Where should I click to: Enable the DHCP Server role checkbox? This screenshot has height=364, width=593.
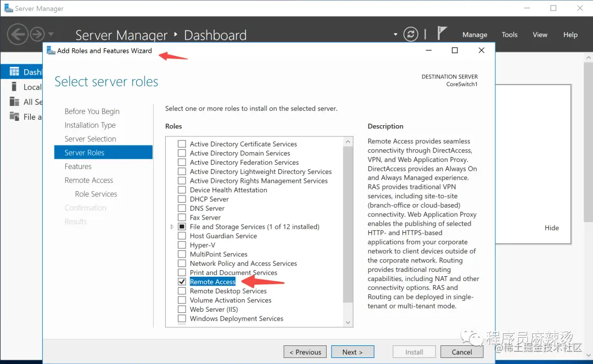[182, 199]
